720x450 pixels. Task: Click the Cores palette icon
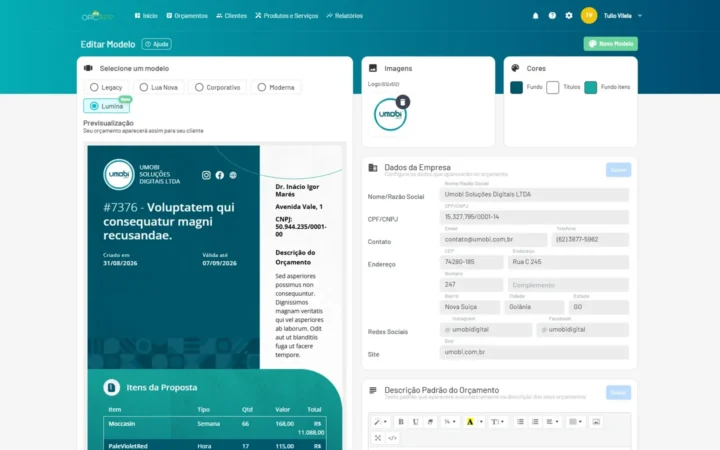tap(515, 68)
